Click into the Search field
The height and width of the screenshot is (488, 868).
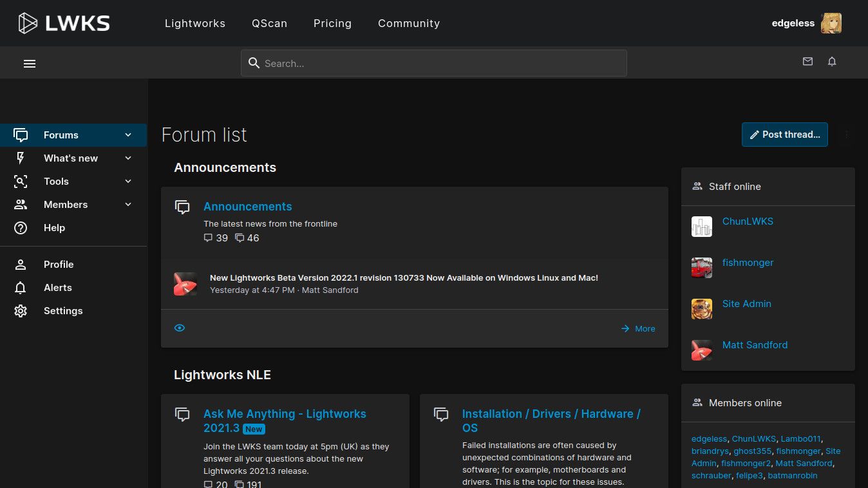pos(434,63)
